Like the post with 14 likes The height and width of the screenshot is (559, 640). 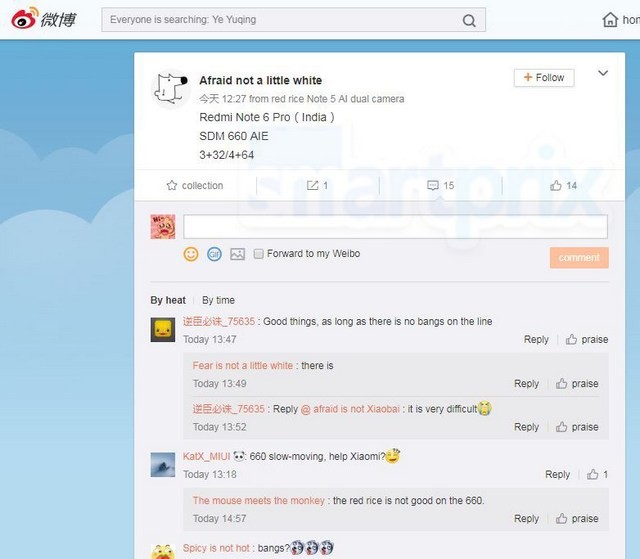pos(563,186)
